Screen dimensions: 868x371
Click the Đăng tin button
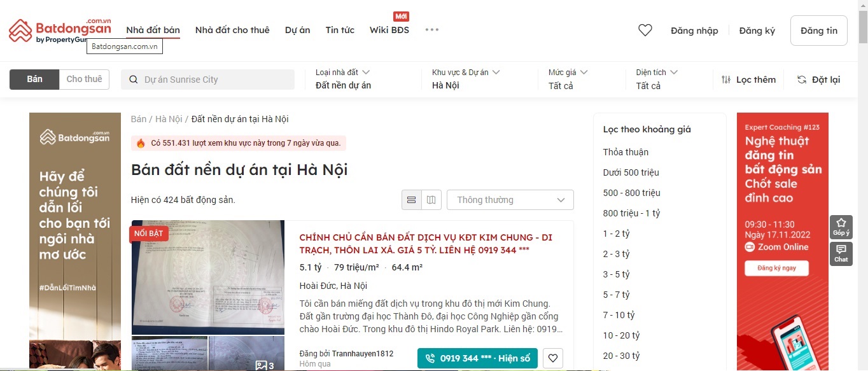point(818,31)
